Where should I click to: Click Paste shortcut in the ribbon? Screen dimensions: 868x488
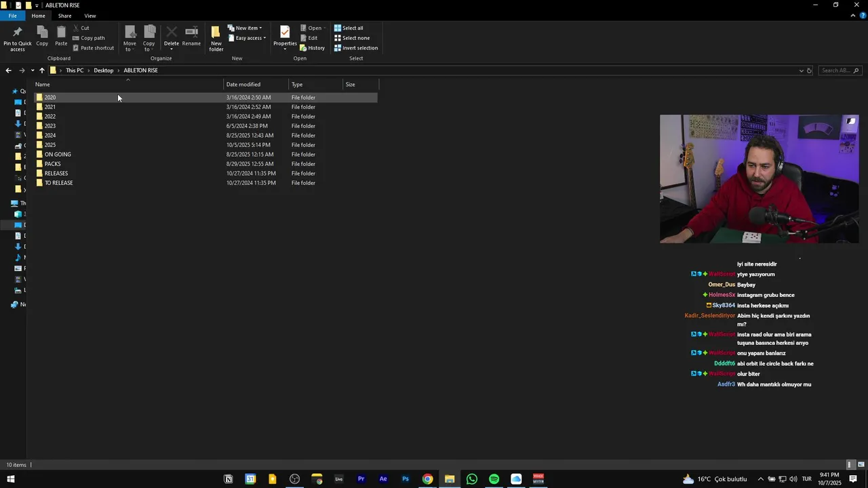tap(93, 48)
